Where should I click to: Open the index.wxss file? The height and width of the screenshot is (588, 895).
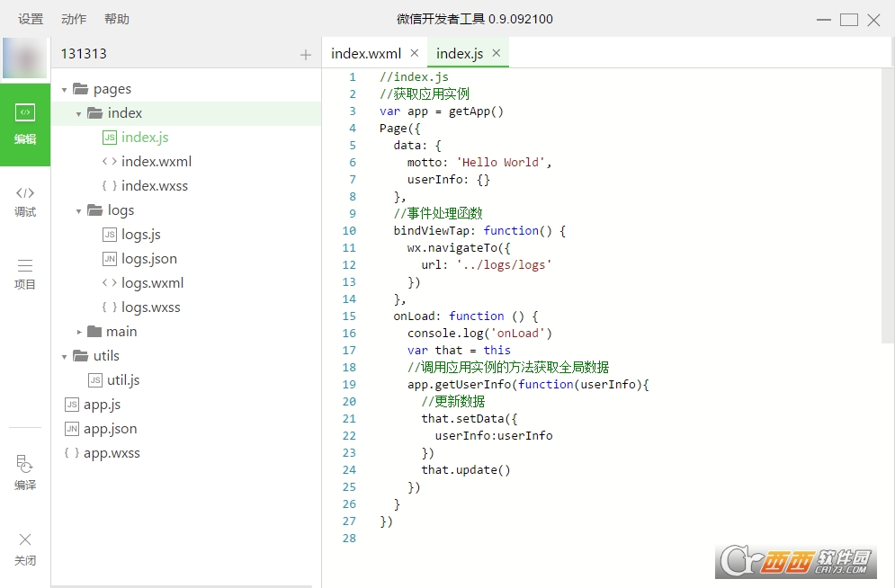point(155,186)
